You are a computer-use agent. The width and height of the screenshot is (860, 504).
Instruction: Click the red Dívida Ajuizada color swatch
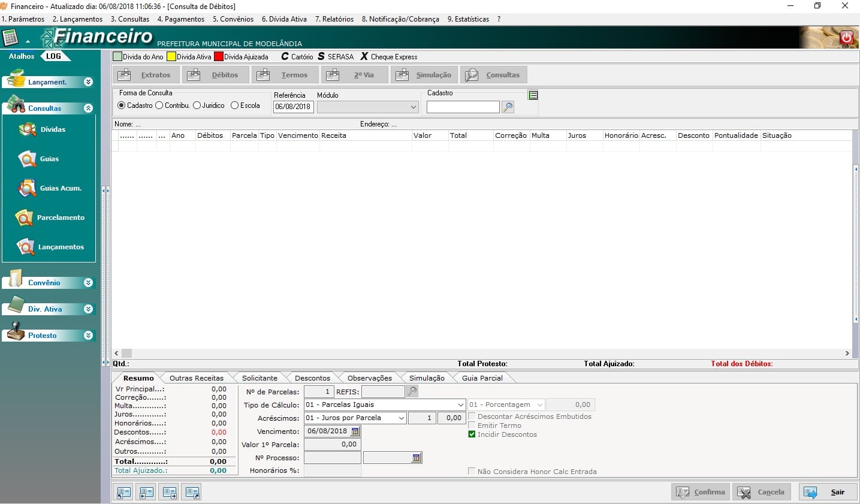pos(219,57)
